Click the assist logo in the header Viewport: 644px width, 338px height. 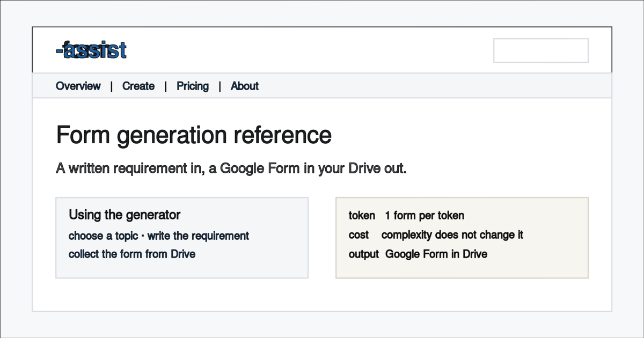coord(91,50)
